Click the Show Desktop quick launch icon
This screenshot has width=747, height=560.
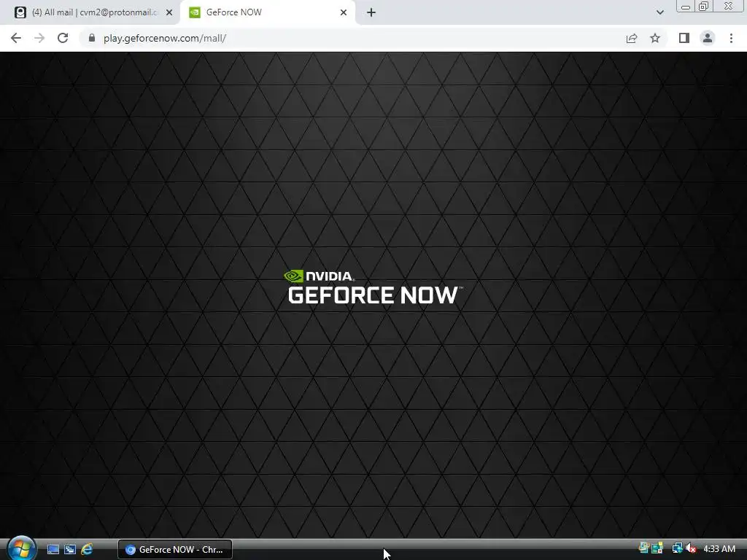(x=53, y=549)
